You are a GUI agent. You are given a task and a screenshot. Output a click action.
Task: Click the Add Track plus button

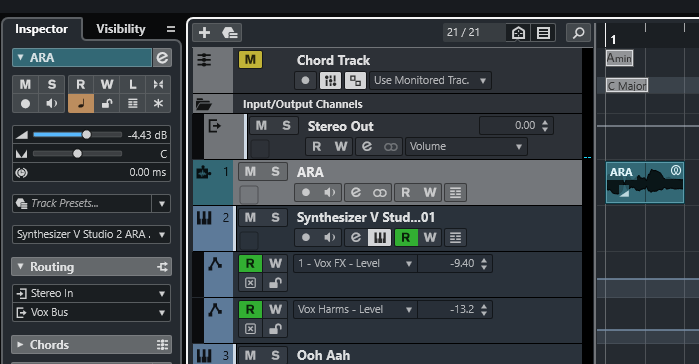pos(205,33)
